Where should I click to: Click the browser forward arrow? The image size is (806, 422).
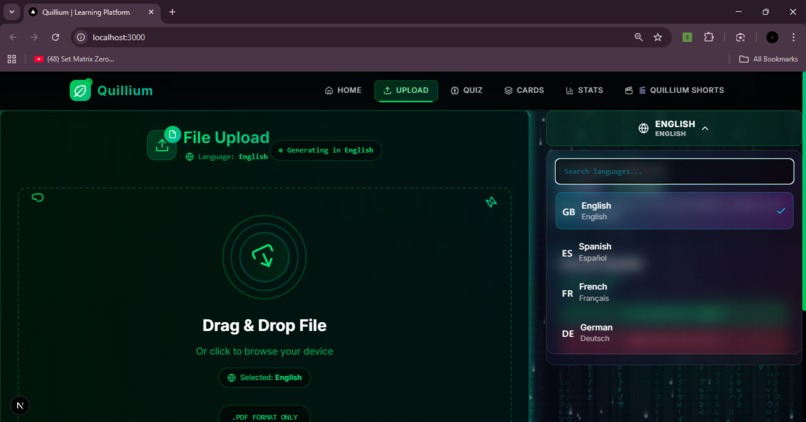tap(34, 37)
